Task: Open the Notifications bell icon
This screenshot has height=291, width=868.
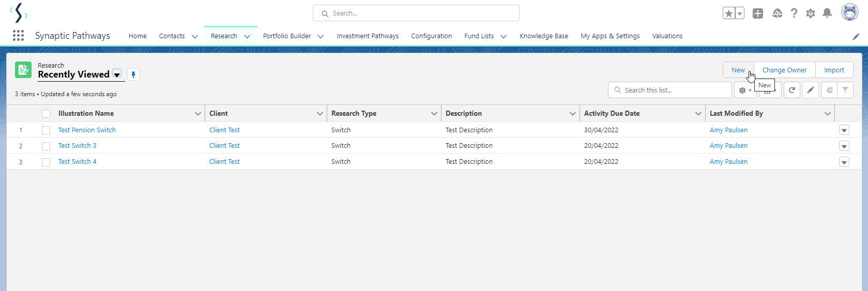Action: [827, 13]
